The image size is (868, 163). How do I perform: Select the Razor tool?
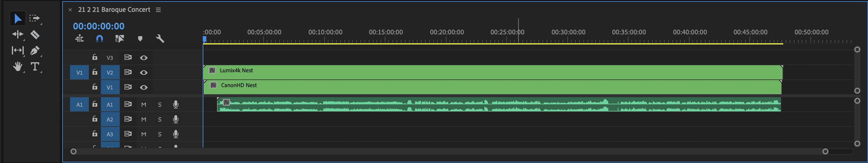(35, 34)
